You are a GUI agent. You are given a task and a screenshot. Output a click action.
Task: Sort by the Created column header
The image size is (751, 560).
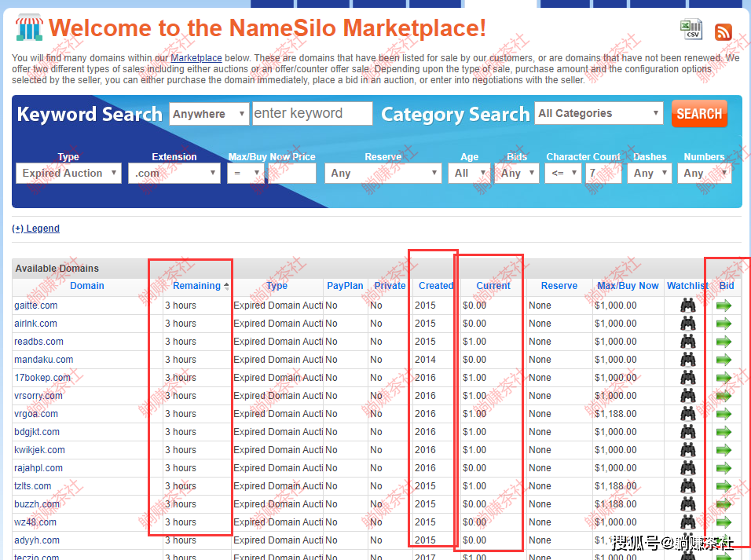436,286
